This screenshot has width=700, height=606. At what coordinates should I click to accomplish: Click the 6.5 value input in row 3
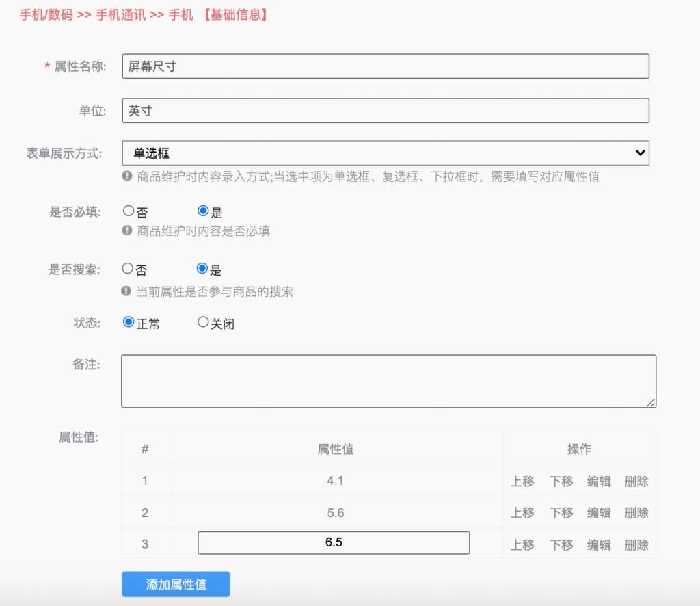[x=333, y=542]
